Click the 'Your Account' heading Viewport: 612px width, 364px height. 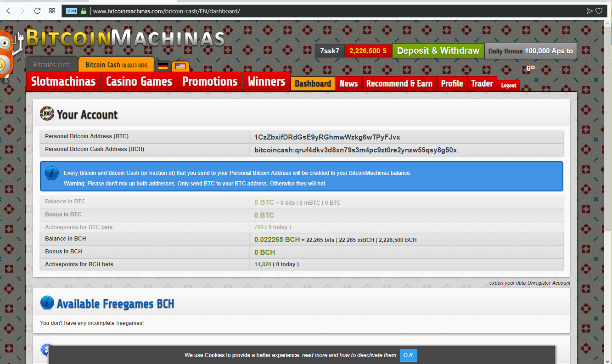(87, 115)
